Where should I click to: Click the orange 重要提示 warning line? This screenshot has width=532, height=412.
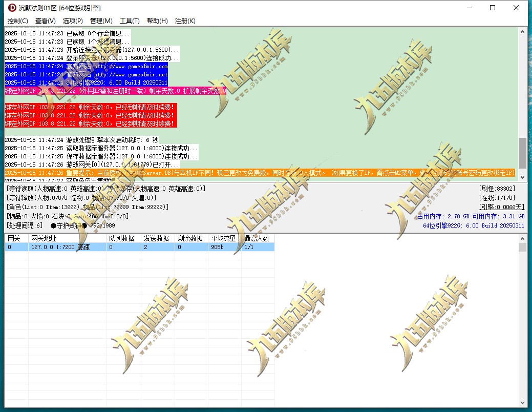click(260, 173)
